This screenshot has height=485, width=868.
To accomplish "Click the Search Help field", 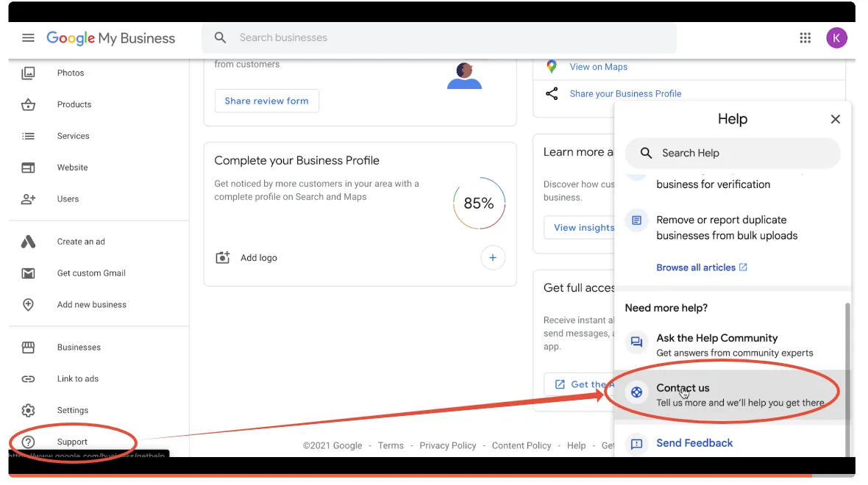I will (733, 153).
